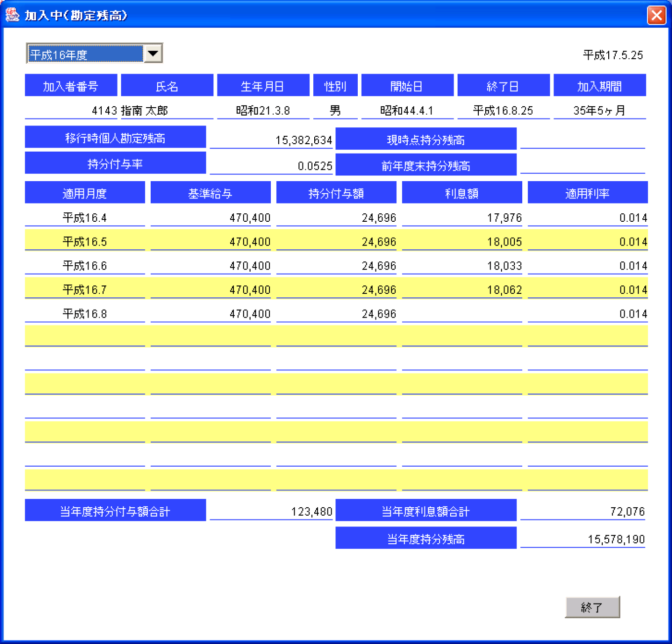Click birth date 昭和21.3.8

pyautogui.click(x=263, y=111)
